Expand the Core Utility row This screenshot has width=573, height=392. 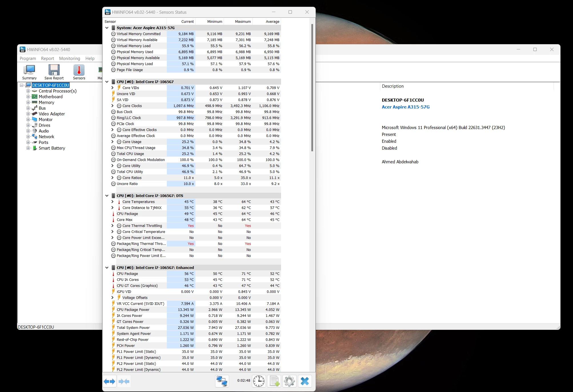coord(113,166)
